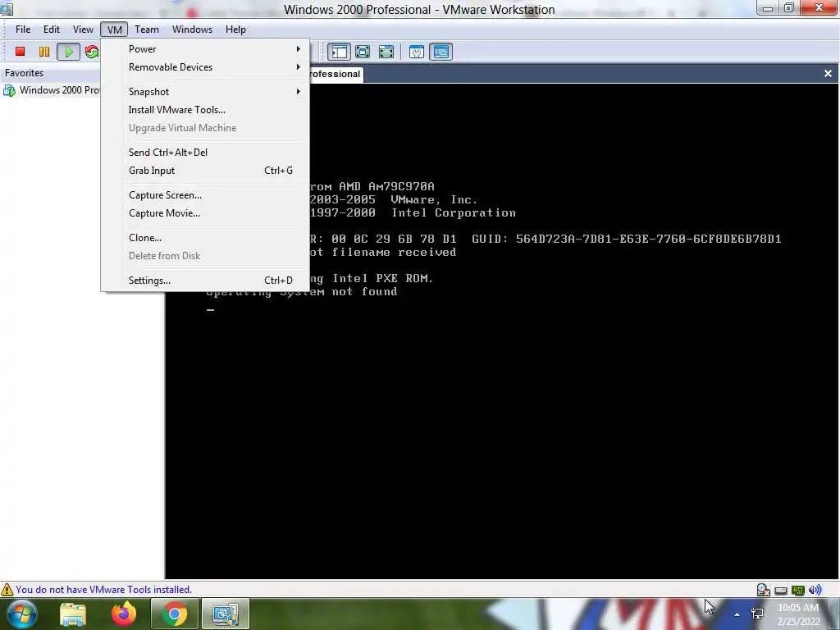Launch Firefox from the taskbar
The image size is (840, 630).
[x=124, y=614]
